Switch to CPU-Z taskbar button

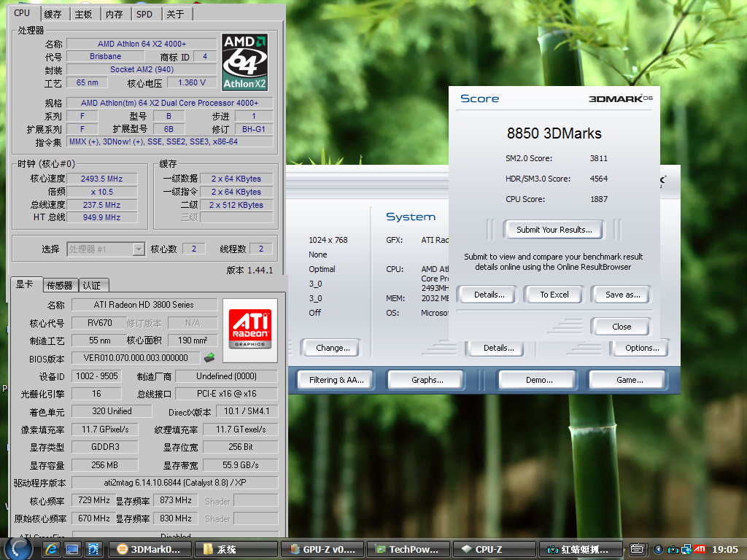[494, 549]
